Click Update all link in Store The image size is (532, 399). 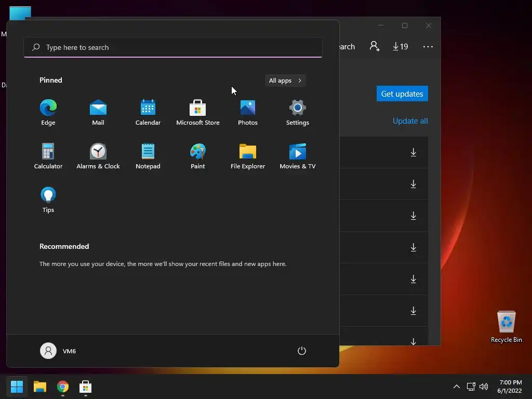410,121
